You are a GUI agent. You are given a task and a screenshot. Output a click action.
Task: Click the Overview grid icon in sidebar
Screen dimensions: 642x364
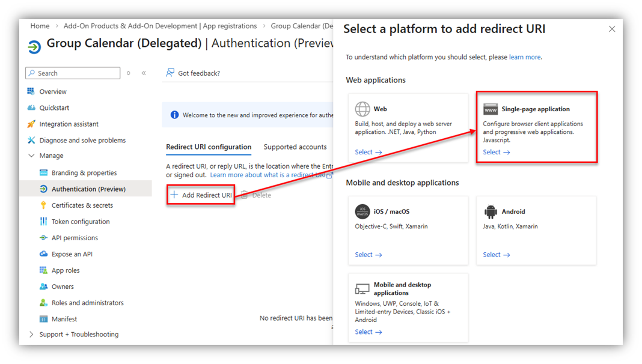coord(31,91)
